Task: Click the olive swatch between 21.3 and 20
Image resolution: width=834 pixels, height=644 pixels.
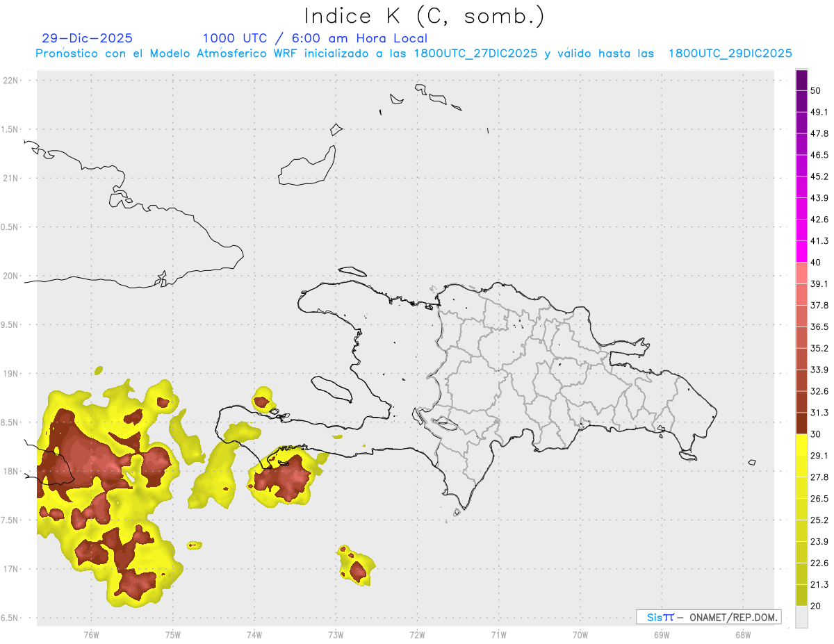Action: [801, 595]
